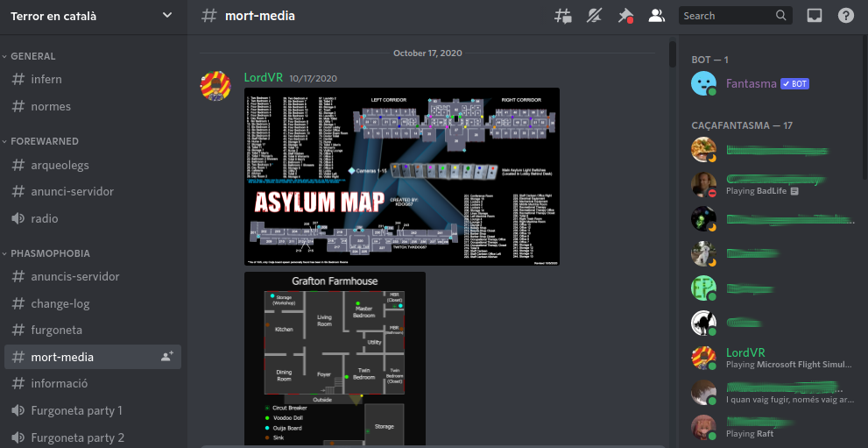Click speaker icon beside Furgoneta party 1
This screenshot has height=448, width=868.
[18, 410]
